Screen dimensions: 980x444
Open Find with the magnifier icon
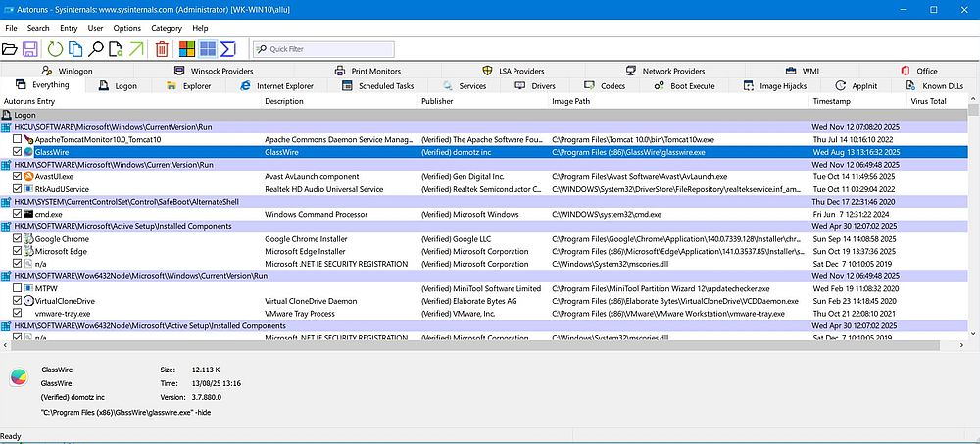(96, 49)
